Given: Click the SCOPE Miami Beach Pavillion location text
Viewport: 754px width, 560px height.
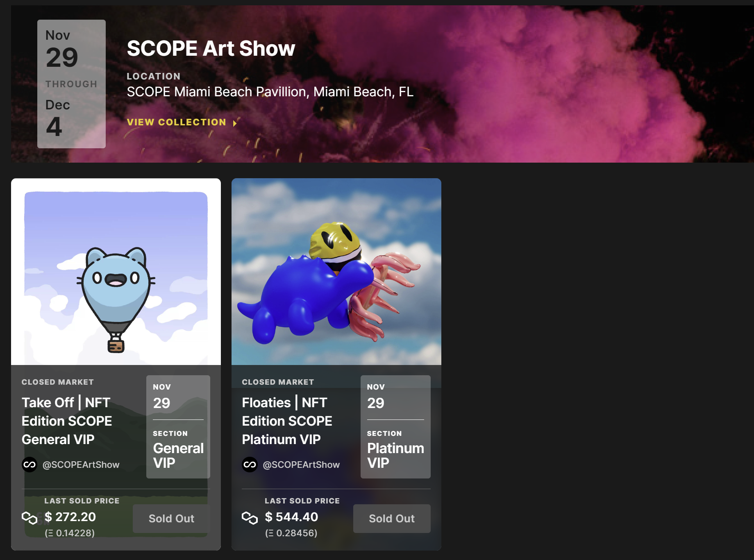Looking at the screenshot, I should point(270,92).
